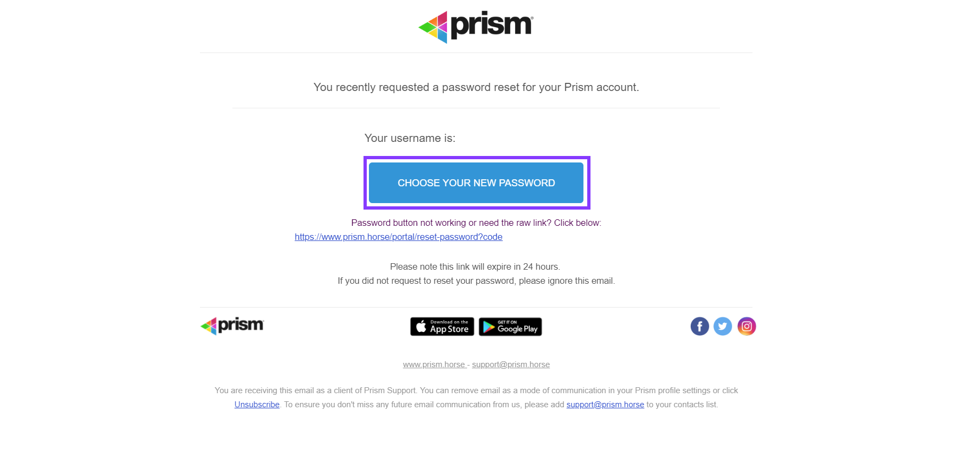Click the centered support@prism.horse email link

point(510,364)
